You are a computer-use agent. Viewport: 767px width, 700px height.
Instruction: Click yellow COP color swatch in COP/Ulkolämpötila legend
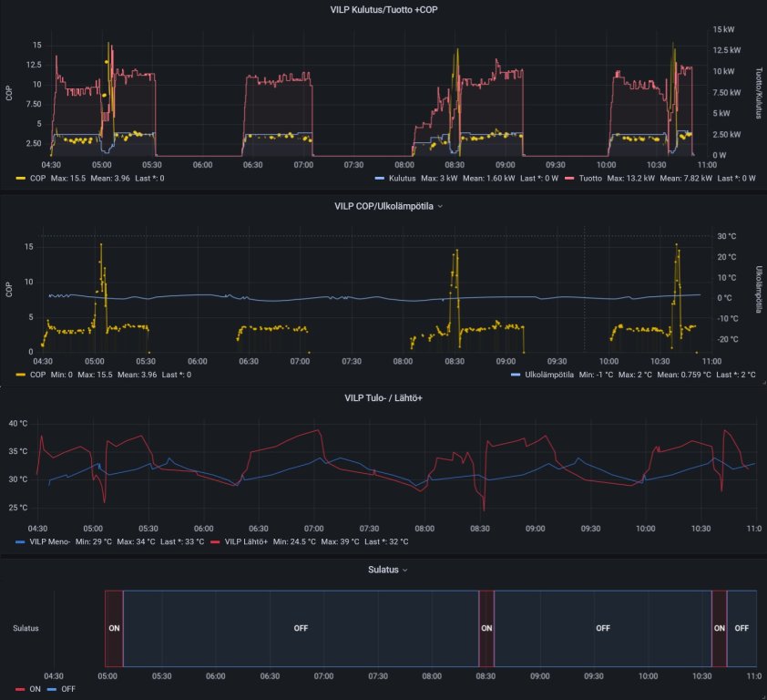click(22, 375)
